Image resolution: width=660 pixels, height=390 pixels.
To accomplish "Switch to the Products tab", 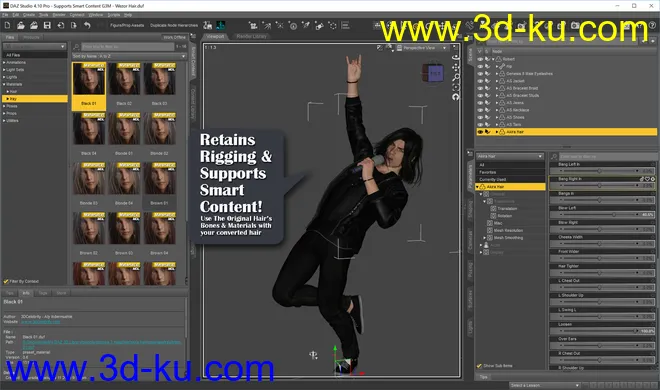I will pyautogui.click(x=31, y=37).
